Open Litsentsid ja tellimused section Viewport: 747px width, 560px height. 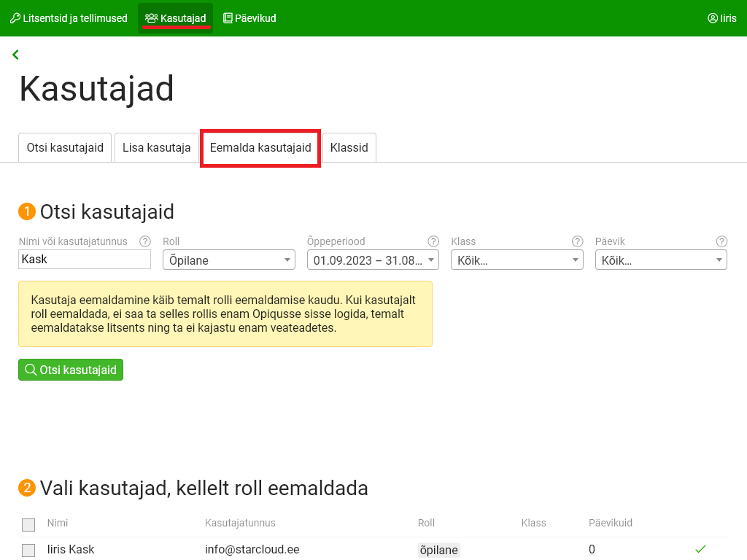coord(69,18)
